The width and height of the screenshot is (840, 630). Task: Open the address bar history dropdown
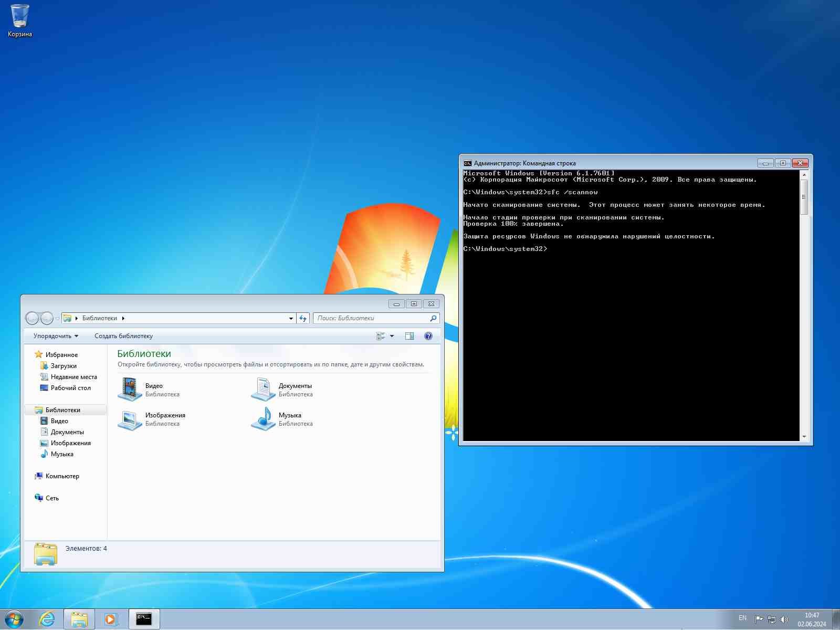tap(291, 318)
